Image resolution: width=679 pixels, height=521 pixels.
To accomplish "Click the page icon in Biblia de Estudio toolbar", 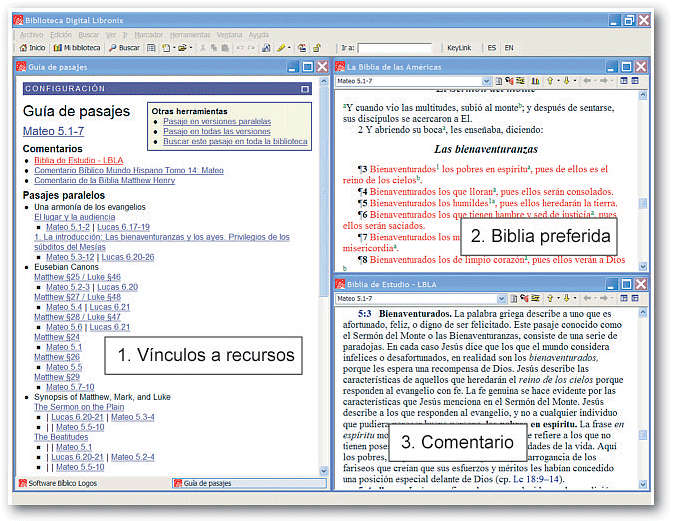I will [x=514, y=298].
